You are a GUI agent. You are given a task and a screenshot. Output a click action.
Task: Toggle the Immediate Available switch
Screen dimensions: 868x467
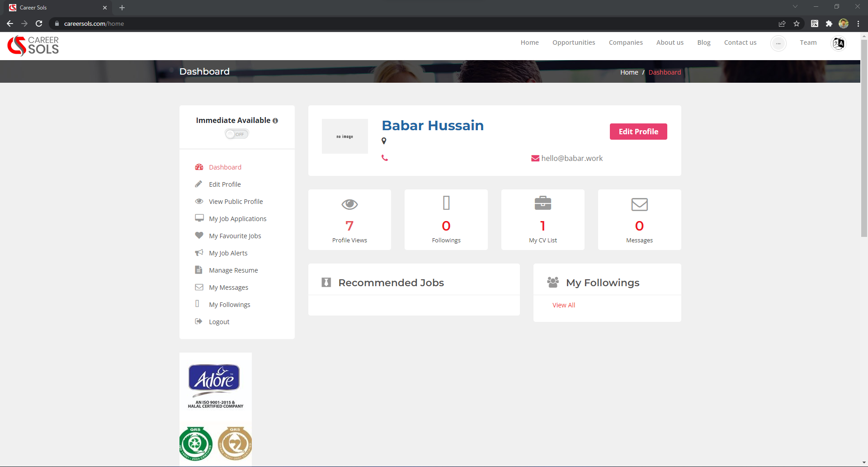[237, 134]
